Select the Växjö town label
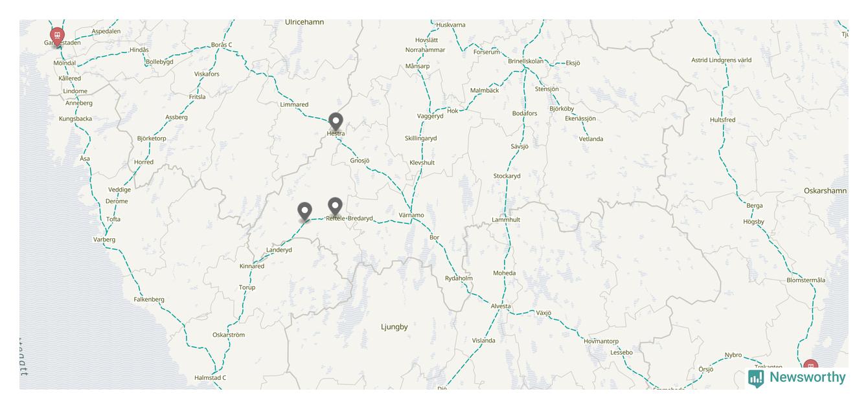Screen dimensions: 868x409 point(543,313)
